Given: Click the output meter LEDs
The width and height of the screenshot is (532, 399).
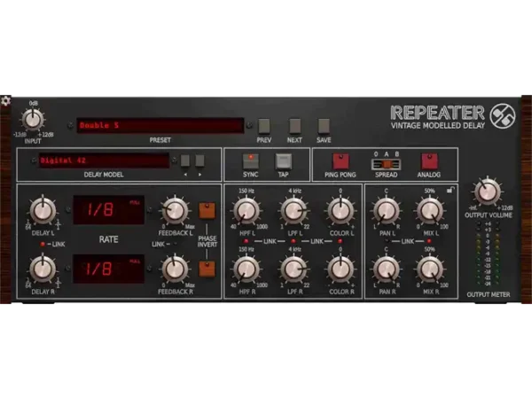Looking at the screenshot, I should (488, 254).
